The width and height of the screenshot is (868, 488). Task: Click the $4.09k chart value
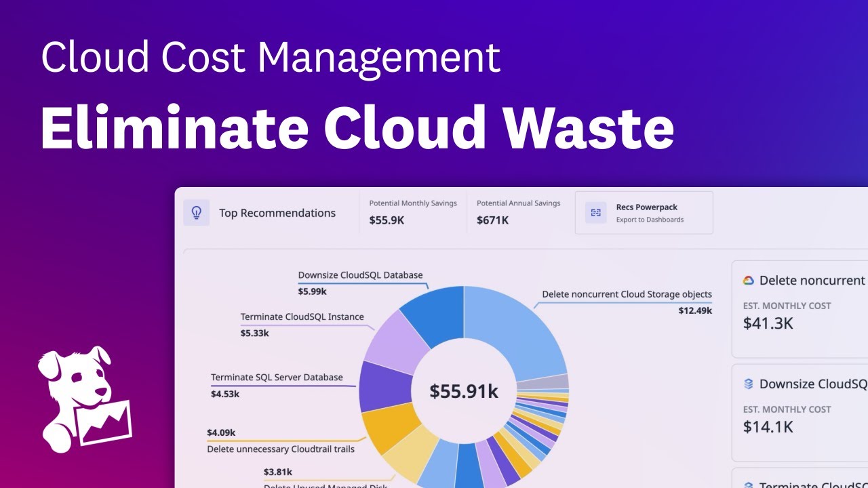221,432
